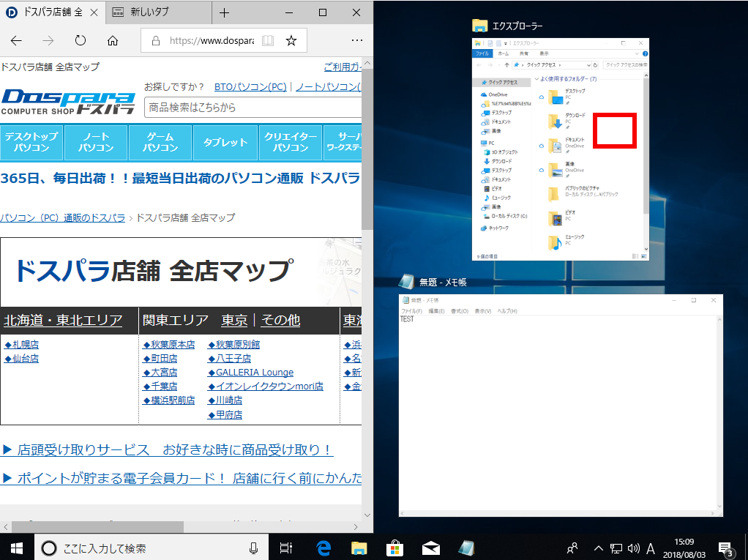Open デスクトップパソコン category
This screenshot has width=748, height=560.
[31, 142]
